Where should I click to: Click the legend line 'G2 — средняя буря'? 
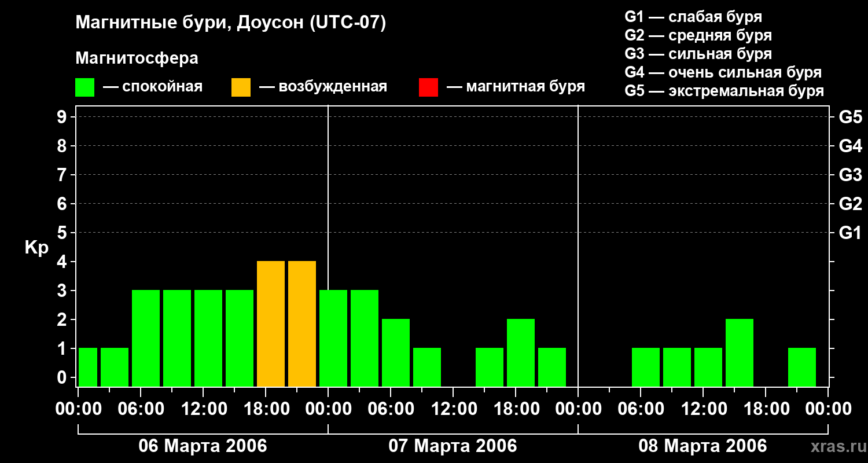point(698,35)
